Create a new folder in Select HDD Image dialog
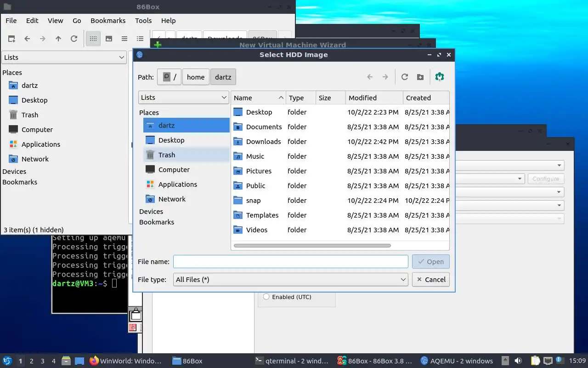Image resolution: width=588 pixels, height=368 pixels. (420, 77)
